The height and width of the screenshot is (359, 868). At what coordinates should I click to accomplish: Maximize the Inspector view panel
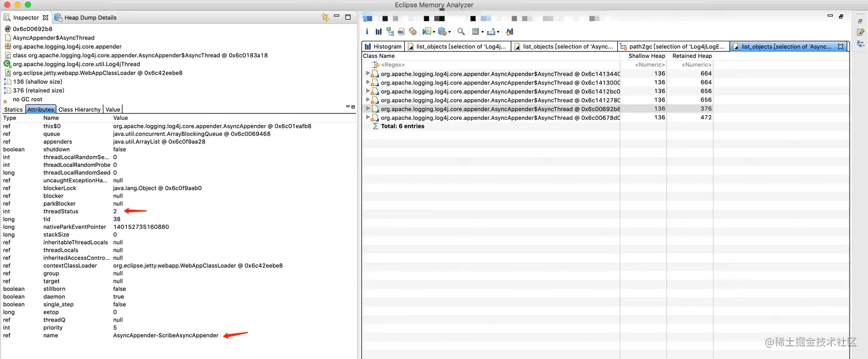348,17
